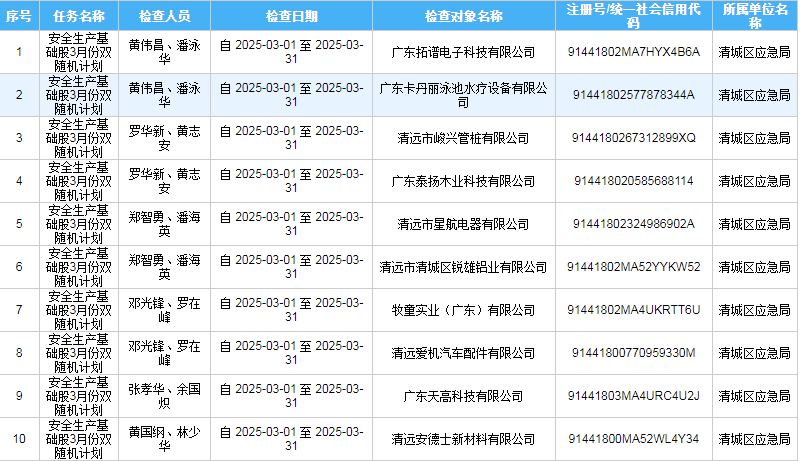This screenshot has height=461, width=800.
Task: Click inspectors 邓光锋、罗在峰 in row 8
Action: (164, 353)
